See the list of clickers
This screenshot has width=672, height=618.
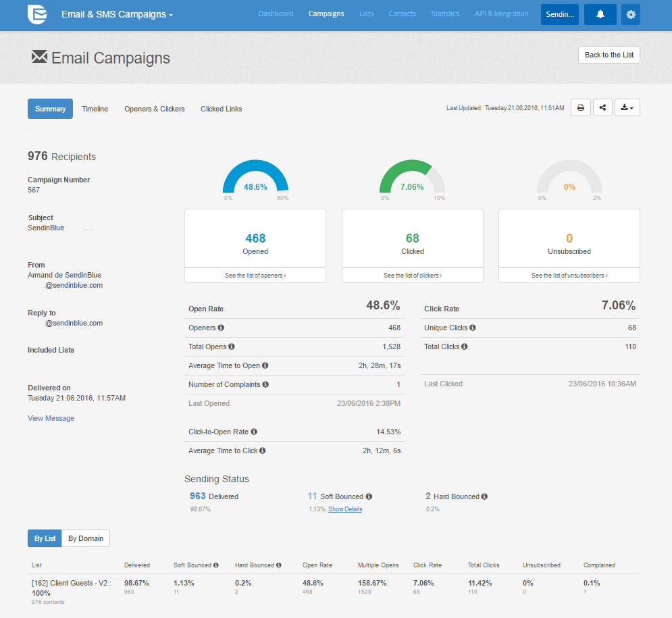[x=412, y=275]
